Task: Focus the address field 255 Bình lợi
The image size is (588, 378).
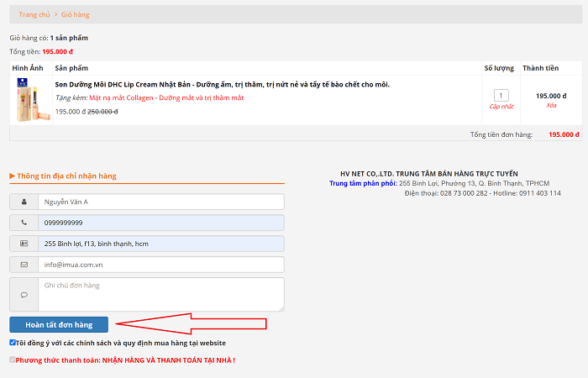Action: 161,244
